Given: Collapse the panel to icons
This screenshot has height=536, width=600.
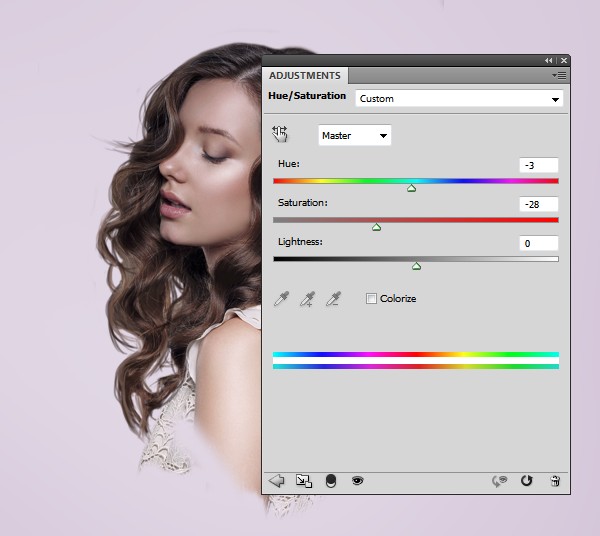Looking at the screenshot, I should coord(549,60).
